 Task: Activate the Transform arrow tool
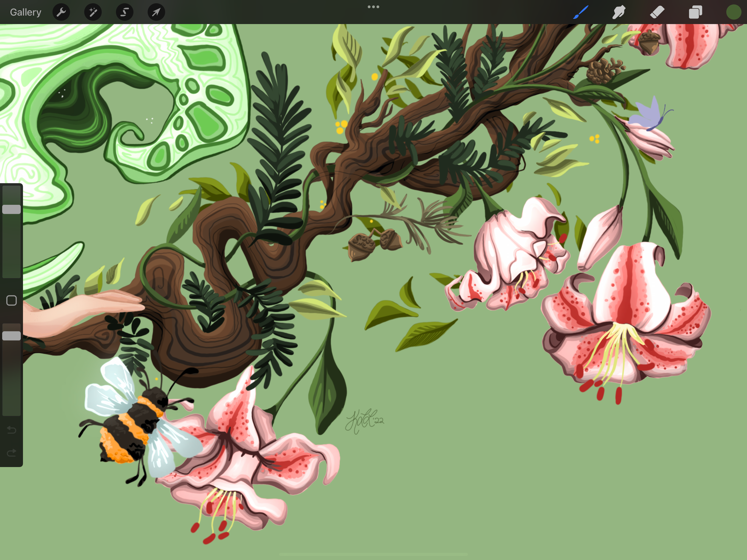tap(156, 12)
